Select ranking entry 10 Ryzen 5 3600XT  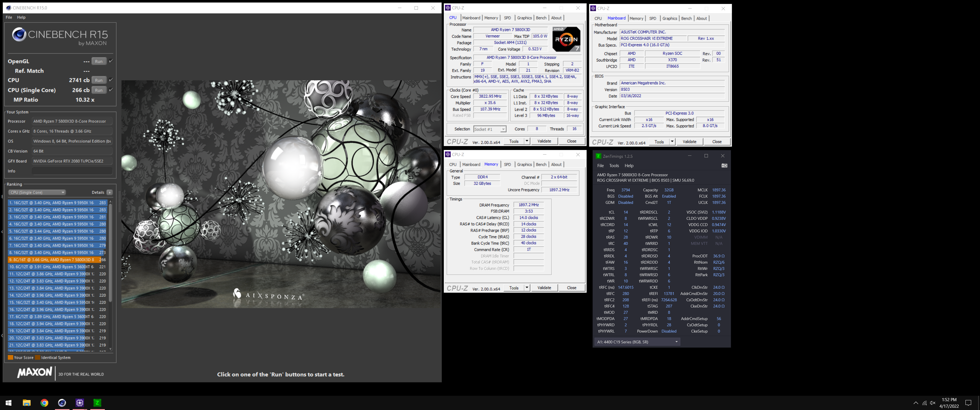(58, 267)
